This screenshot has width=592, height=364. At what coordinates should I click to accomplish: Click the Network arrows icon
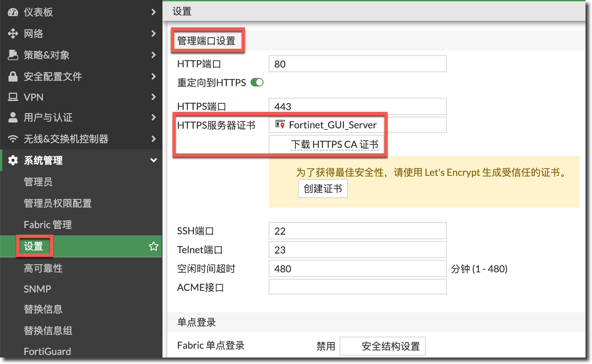pos(13,33)
